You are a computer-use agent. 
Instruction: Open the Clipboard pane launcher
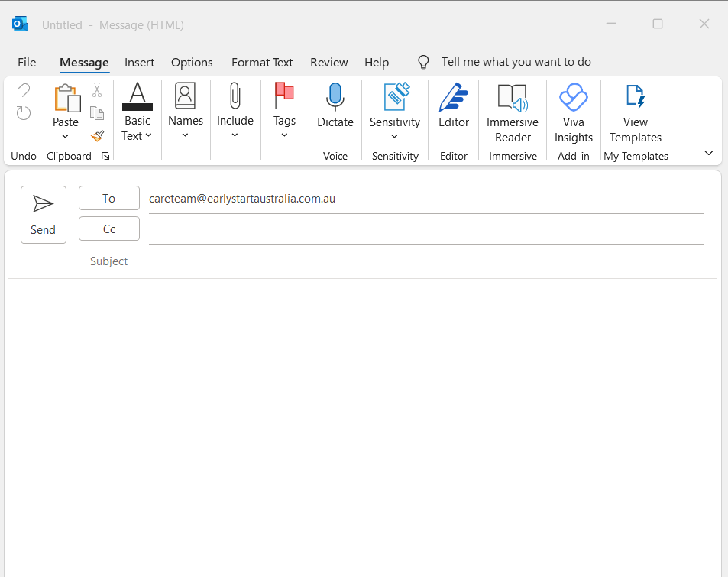click(x=106, y=156)
